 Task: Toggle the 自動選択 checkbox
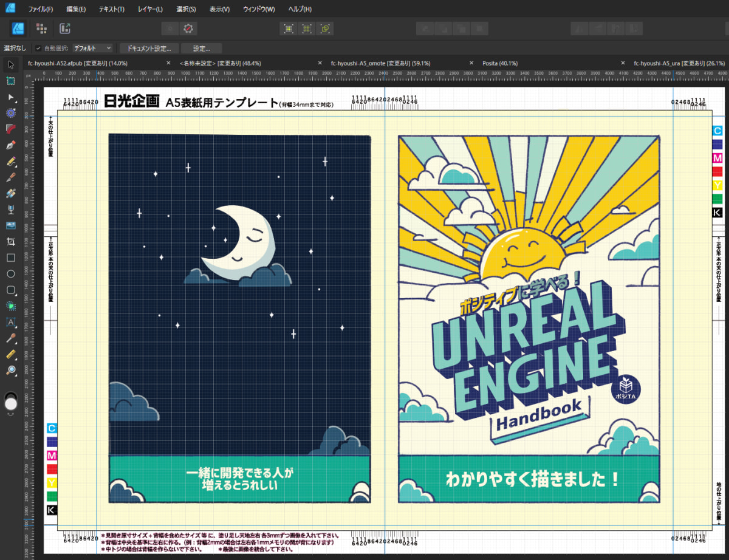[38, 48]
